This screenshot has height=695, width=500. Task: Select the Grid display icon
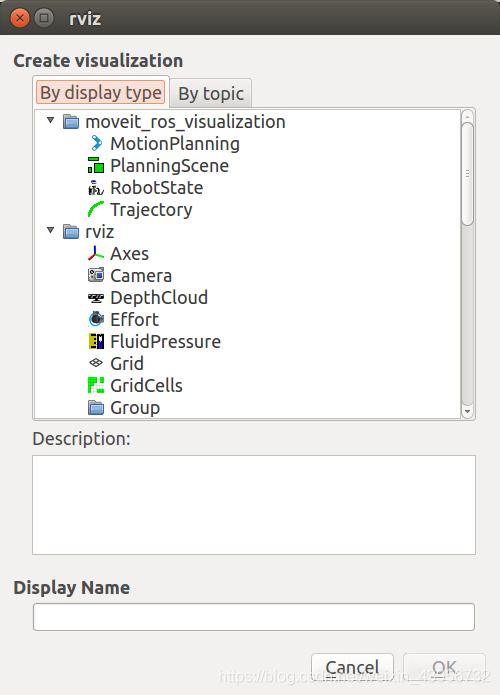pos(96,363)
